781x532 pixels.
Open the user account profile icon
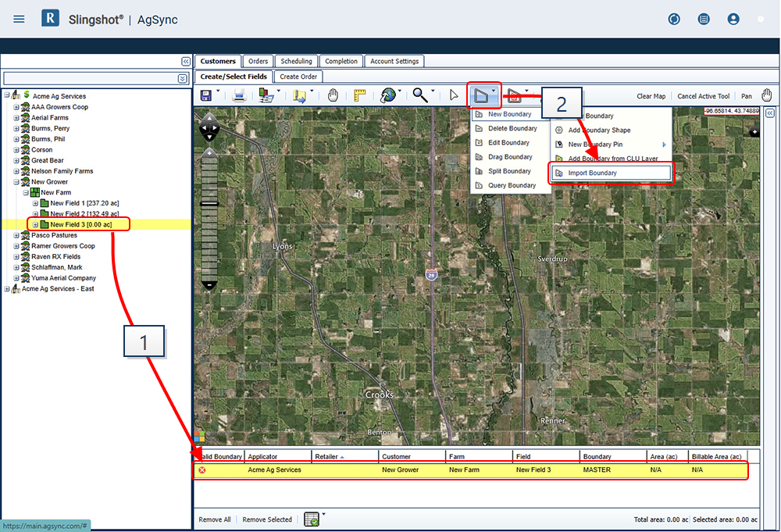click(x=733, y=19)
